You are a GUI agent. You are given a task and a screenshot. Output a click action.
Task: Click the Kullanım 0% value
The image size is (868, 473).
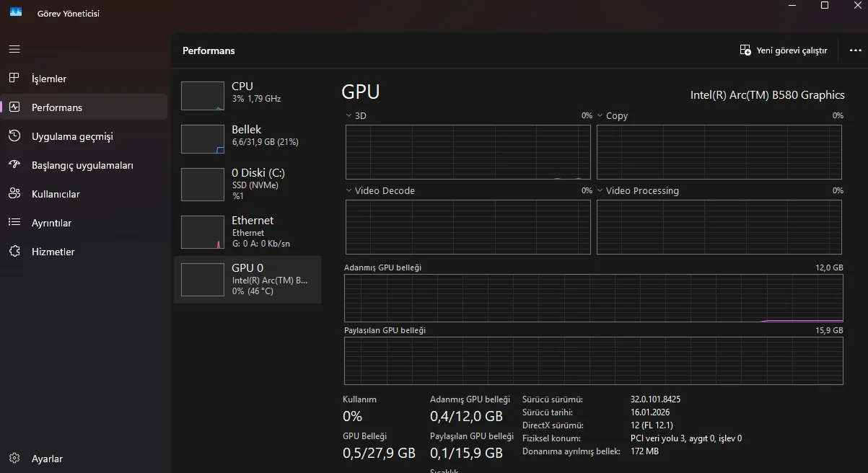(x=352, y=416)
